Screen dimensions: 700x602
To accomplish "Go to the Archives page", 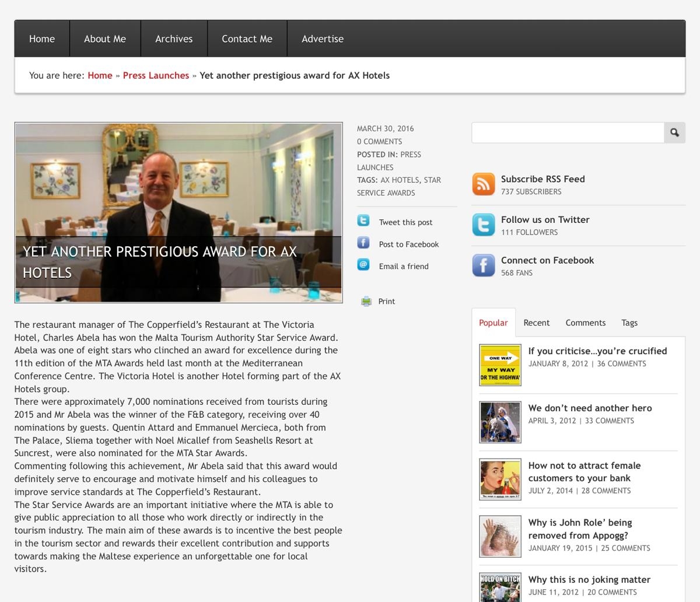I will coord(174,39).
